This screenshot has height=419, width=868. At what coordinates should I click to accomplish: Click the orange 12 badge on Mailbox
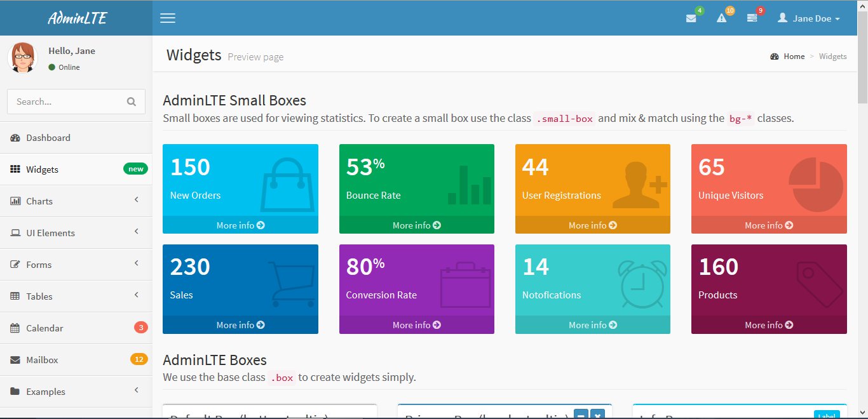coord(139,359)
